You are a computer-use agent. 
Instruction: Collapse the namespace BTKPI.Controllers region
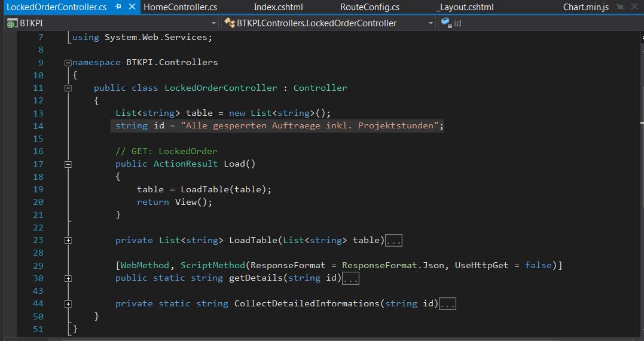[68, 63]
